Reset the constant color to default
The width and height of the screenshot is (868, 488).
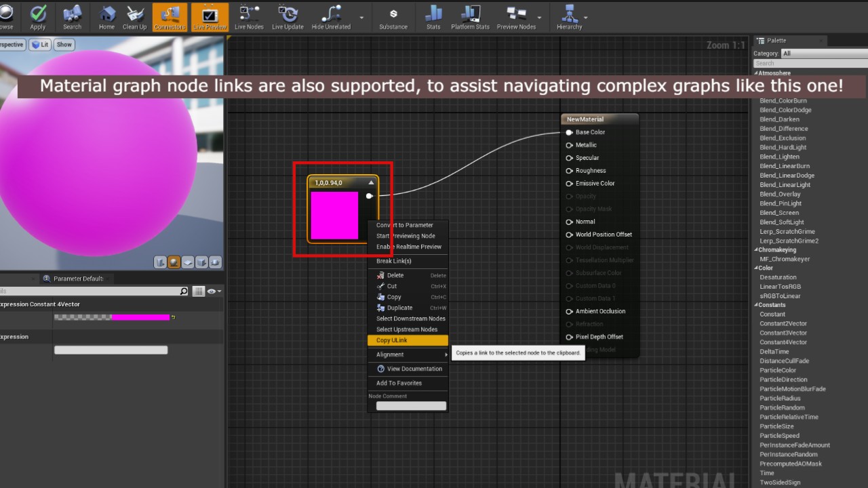click(x=174, y=317)
